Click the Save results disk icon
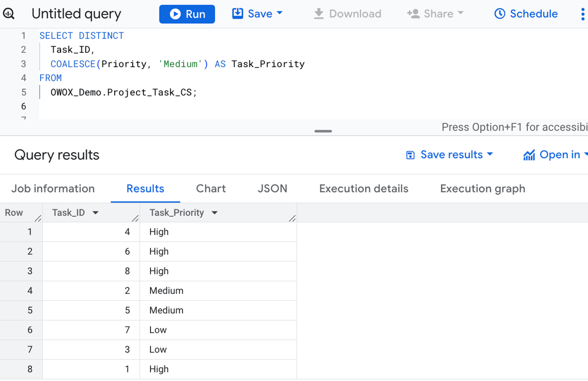 click(410, 155)
